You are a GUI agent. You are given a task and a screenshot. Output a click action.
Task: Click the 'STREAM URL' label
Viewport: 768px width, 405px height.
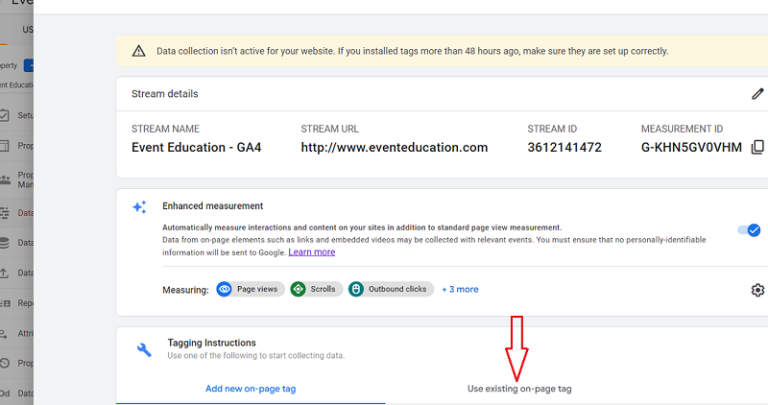coord(330,129)
